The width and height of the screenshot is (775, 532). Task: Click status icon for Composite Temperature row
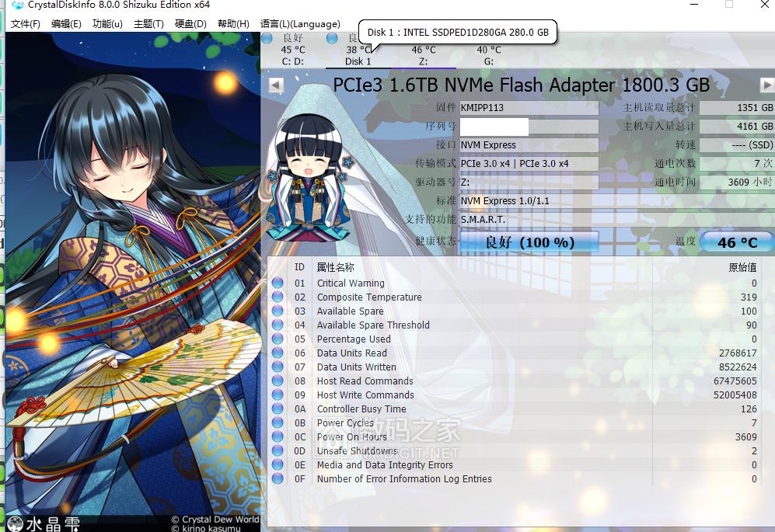[x=278, y=297]
